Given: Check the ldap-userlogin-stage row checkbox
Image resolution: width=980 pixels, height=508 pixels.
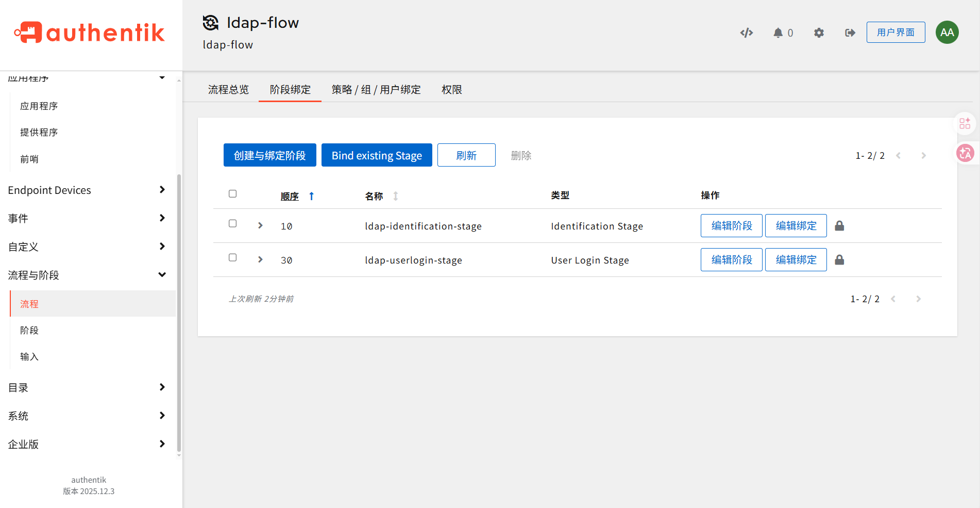Looking at the screenshot, I should (233, 258).
